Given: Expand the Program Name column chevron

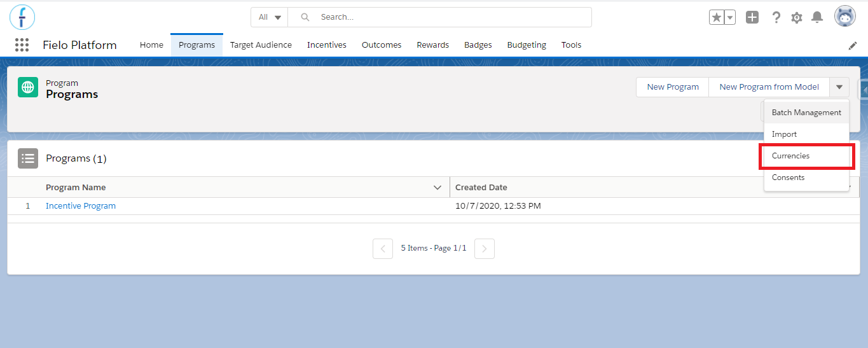Looking at the screenshot, I should 437,188.
